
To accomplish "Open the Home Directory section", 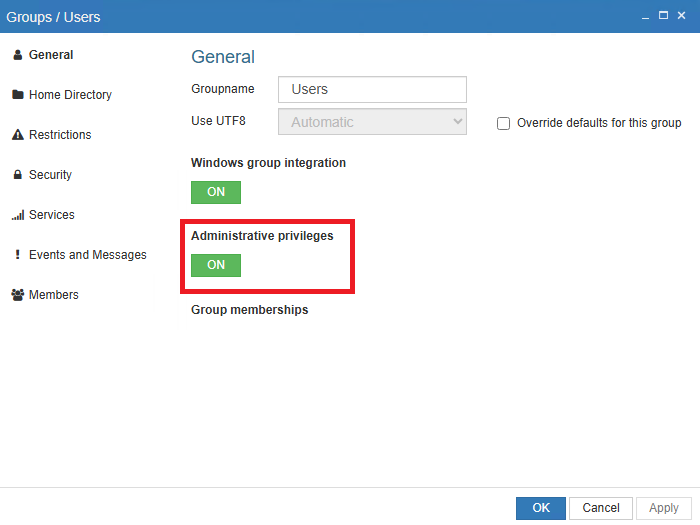I will (x=70, y=95).
